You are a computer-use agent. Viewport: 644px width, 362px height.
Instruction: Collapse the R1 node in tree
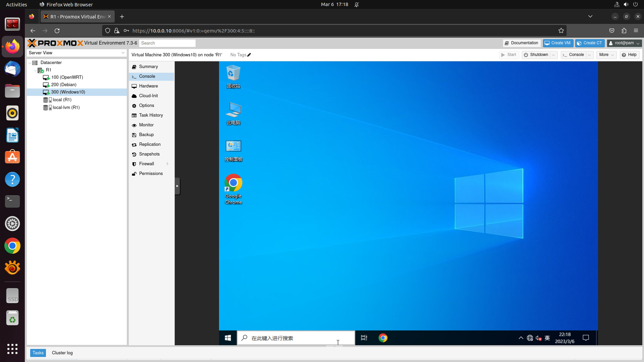(x=35, y=70)
